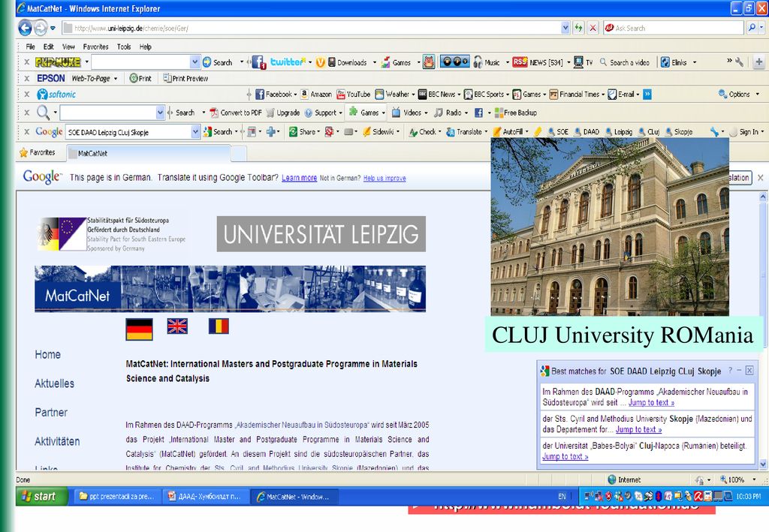Viewport: 769px width, 532px height.
Task: Open YouTube from the Softonic toolbar
Action: pyautogui.click(x=354, y=94)
